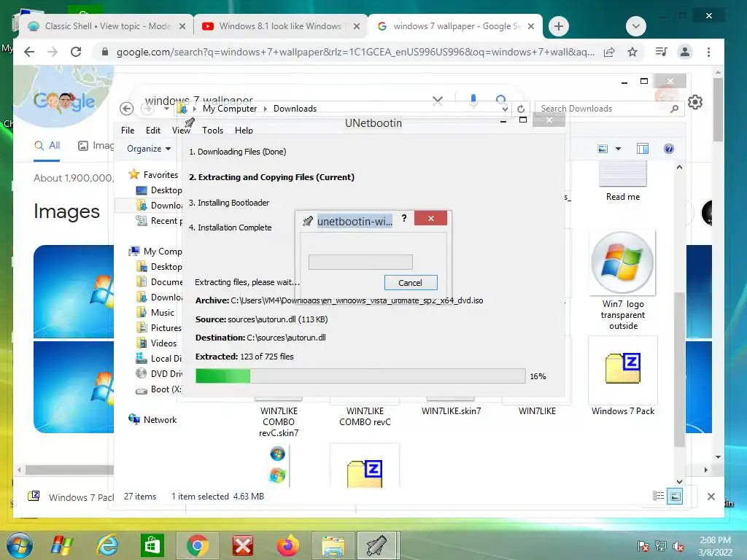Bookmark this page star icon
The height and width of the screenshot is (560, 747).
pos(632,52)
